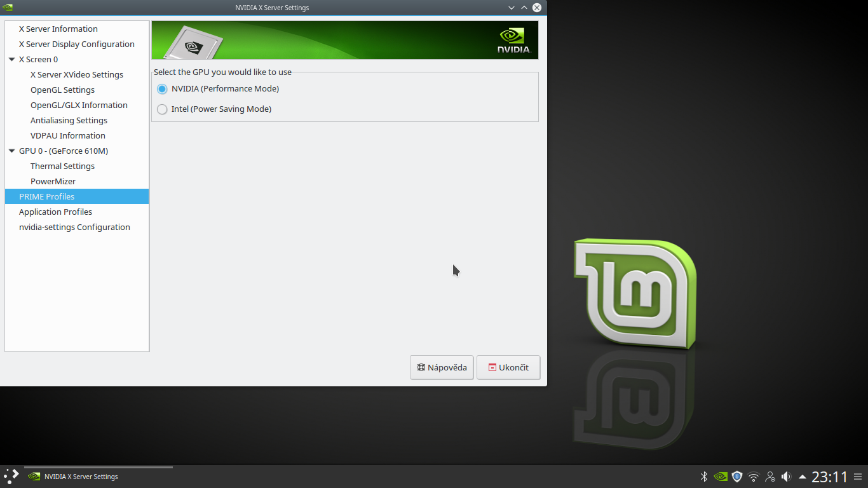Open X Server Display Configuration page
Viewport: 868px width, 488px height.
(x=77, y=44)
